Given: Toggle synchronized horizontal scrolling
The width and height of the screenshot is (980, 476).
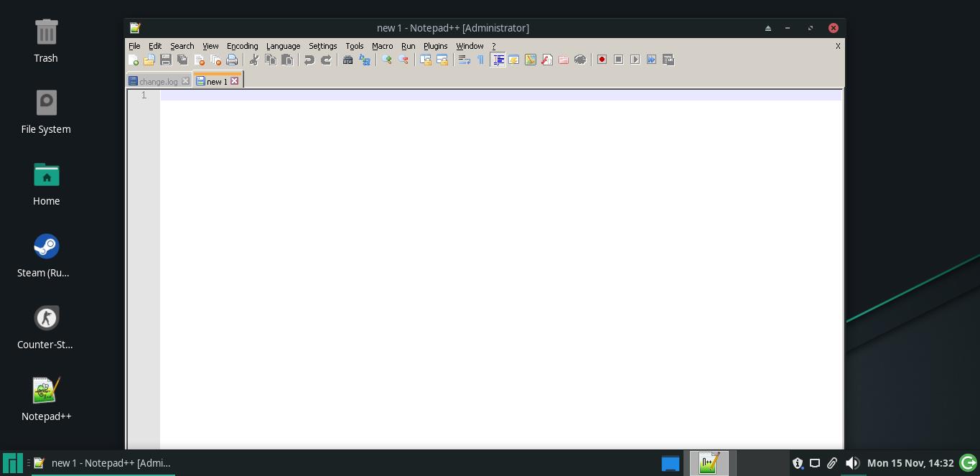Looking at the screenshot, I should click(442, 60).
